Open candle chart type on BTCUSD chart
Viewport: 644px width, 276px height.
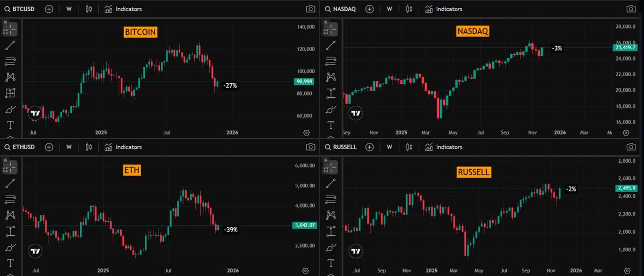(89, 9)
